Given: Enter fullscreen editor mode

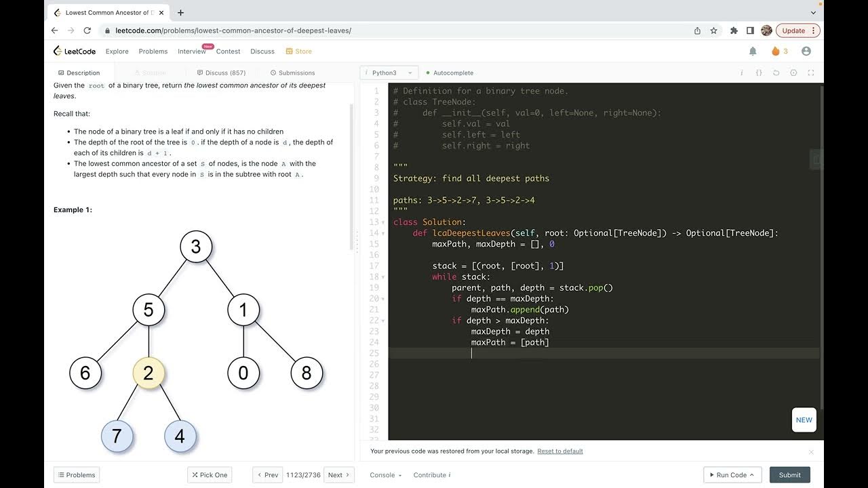Looking at the screenshot, I should 811,73.
